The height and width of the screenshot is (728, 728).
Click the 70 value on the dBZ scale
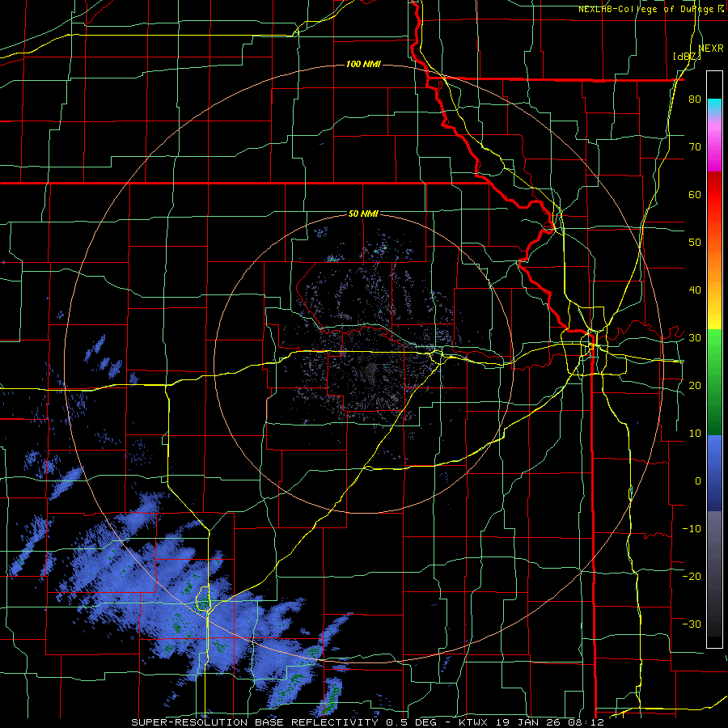click(695, 146)
